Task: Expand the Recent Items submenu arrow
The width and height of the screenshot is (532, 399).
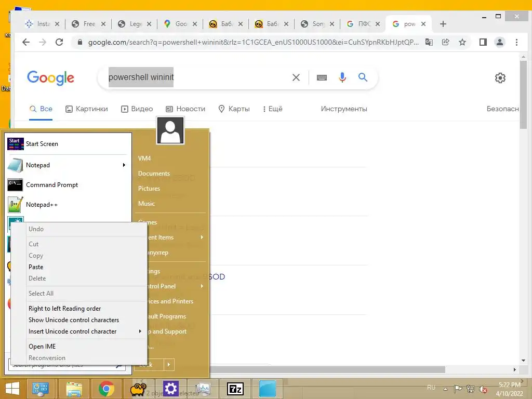Action: pos(202,237)
